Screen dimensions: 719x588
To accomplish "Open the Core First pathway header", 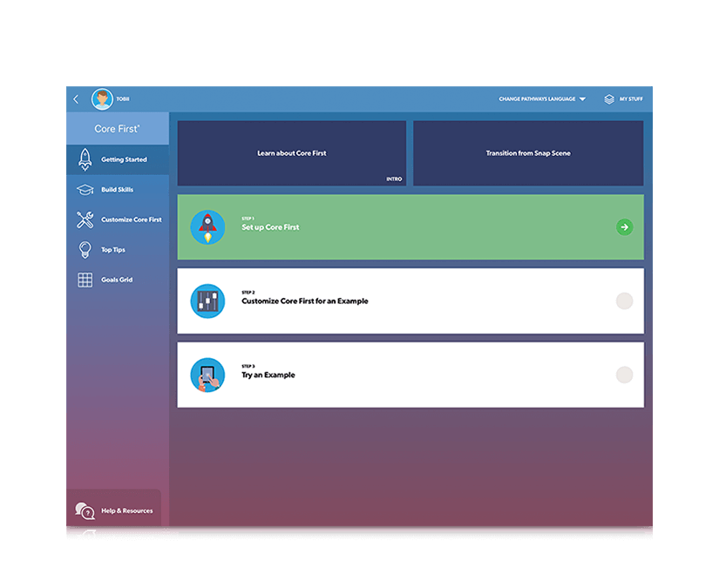I will (117, 128).
